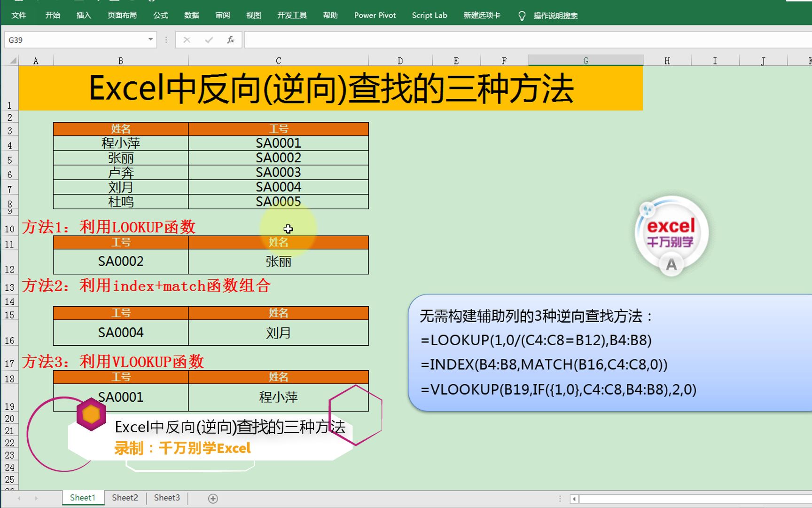The height and width of the screenshot is (508, 812).
Task: Open the 开发工具 ribbon tab
Action: coord(291,15)
